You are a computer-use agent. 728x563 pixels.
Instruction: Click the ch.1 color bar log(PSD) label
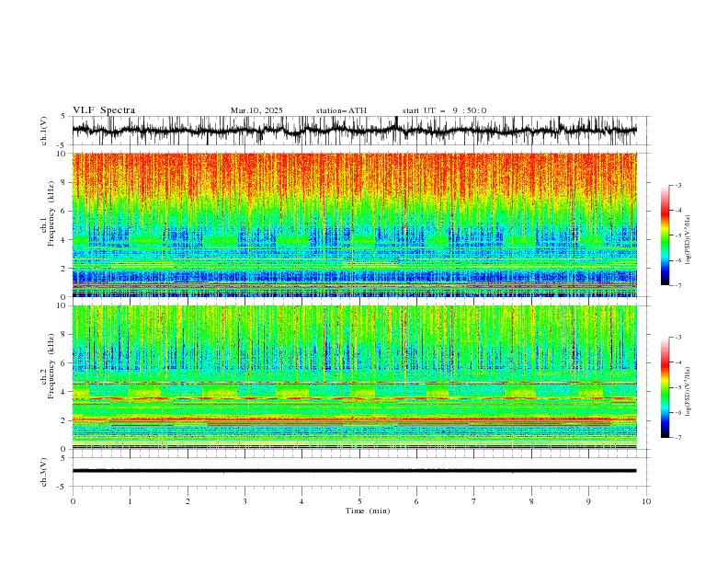pos(688,240)
